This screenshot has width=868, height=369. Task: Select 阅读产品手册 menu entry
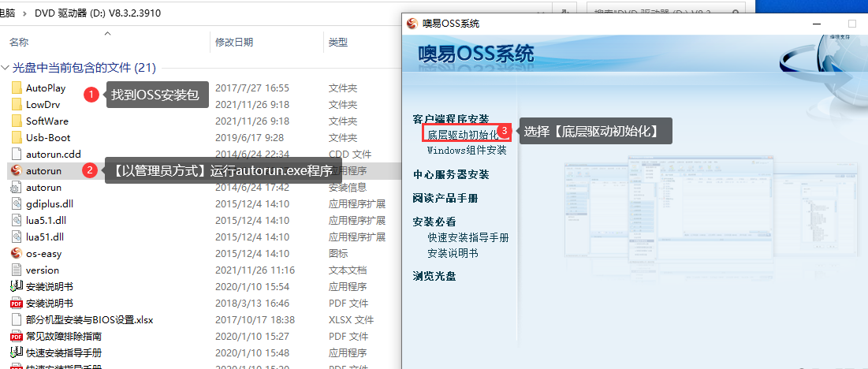coord(445,198)
